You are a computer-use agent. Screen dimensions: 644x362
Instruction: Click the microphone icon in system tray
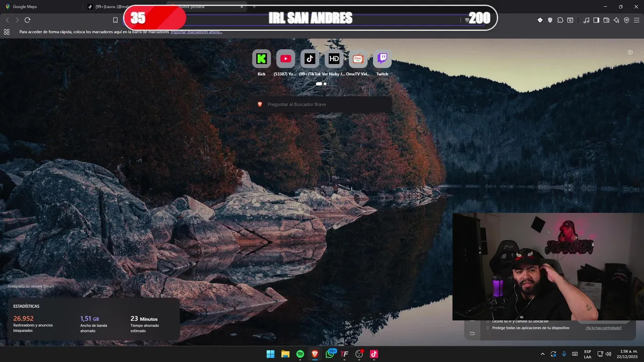pyautogui.click(x=564, y=354)
